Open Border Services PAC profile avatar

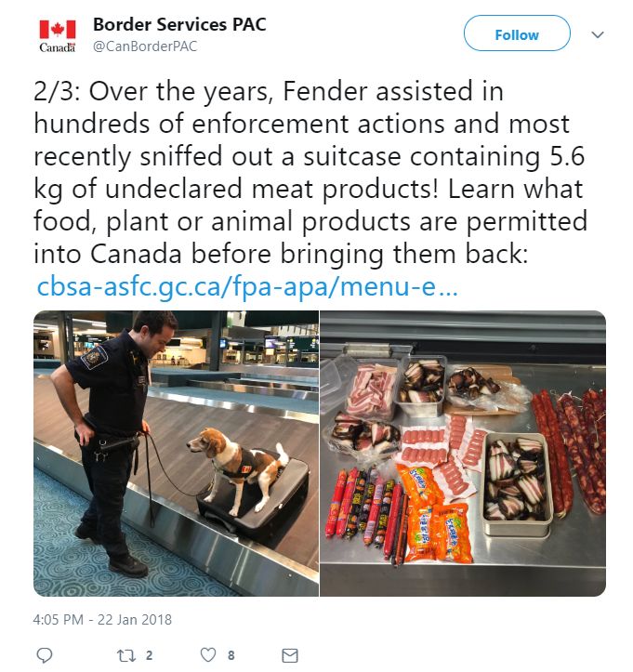58,35
